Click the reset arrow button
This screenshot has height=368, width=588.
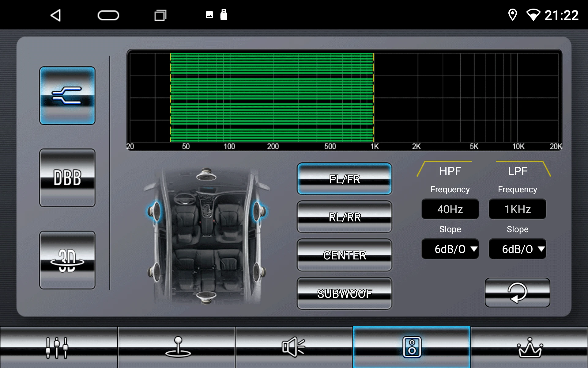[517, 293]
